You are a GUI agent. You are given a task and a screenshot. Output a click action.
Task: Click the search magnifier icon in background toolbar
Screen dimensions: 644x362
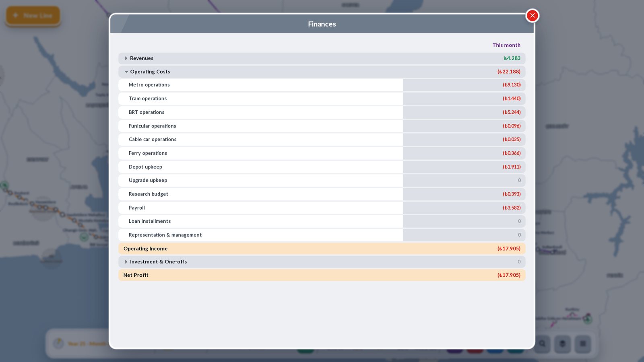tap(542, 344)
